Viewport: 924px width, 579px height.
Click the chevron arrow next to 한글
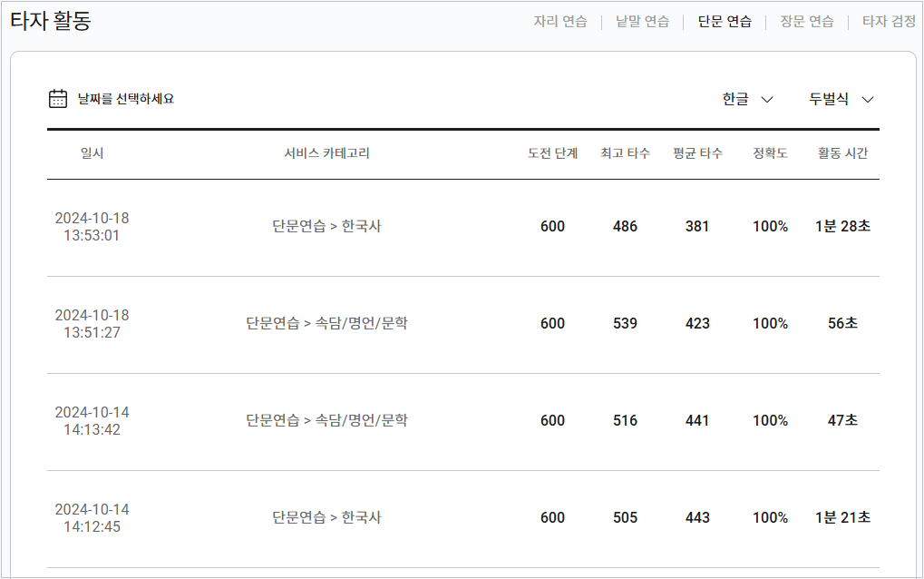pos(766,100)
